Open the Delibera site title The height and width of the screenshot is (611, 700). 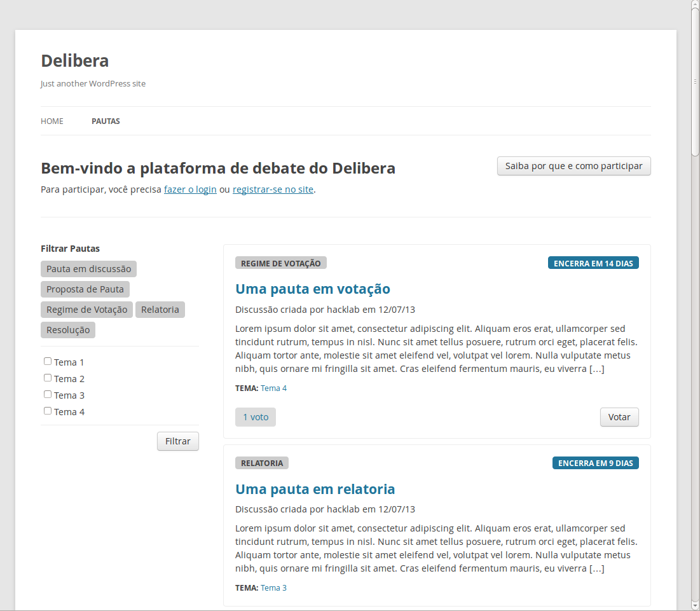pyautogui.click(x=74, y=60)
